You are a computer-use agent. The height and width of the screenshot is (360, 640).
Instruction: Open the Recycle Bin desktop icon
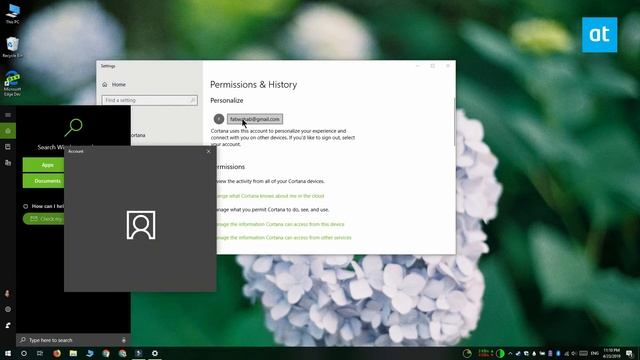click(12, 47)
